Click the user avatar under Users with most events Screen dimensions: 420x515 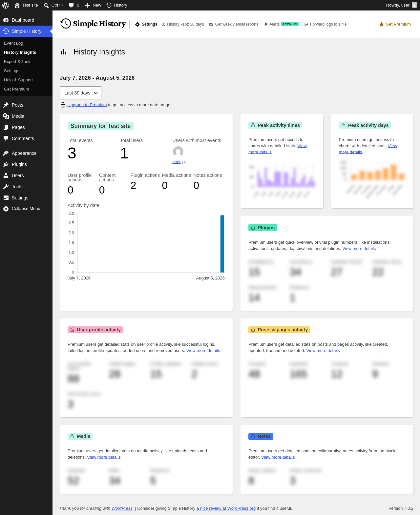point(178,152)
